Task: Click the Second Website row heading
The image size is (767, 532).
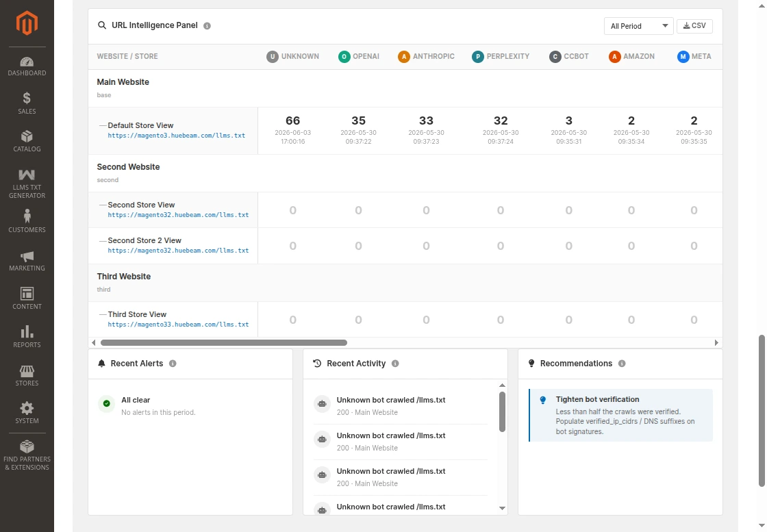Action: click(128, 167)
